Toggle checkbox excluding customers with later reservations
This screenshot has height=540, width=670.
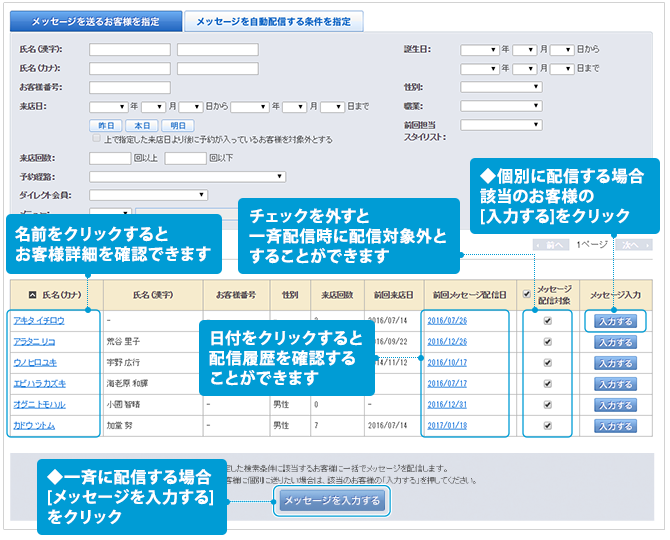coord(96,140)
